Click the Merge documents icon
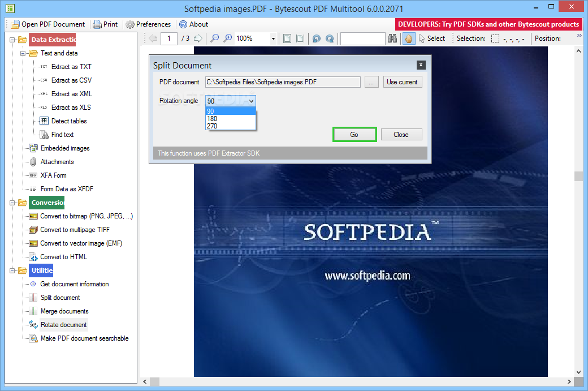The height and width of the screenshot is (391, 588). point(33,311)
